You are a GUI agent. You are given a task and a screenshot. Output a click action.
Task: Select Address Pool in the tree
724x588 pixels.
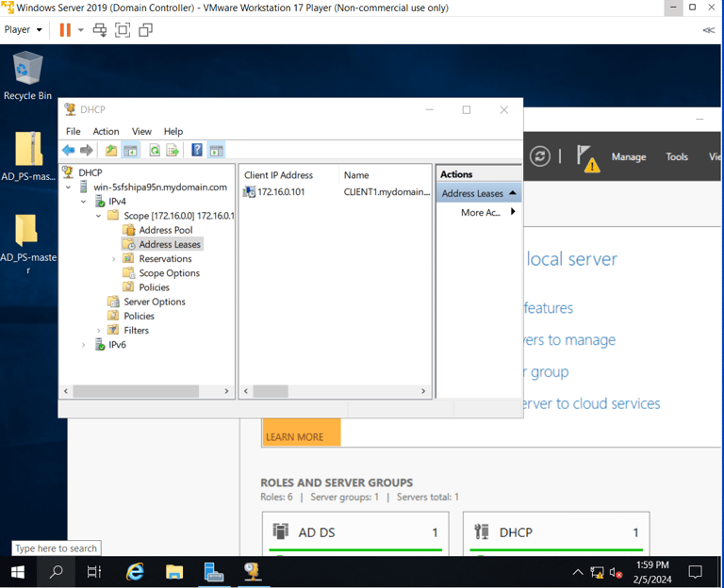coord(165,230)
